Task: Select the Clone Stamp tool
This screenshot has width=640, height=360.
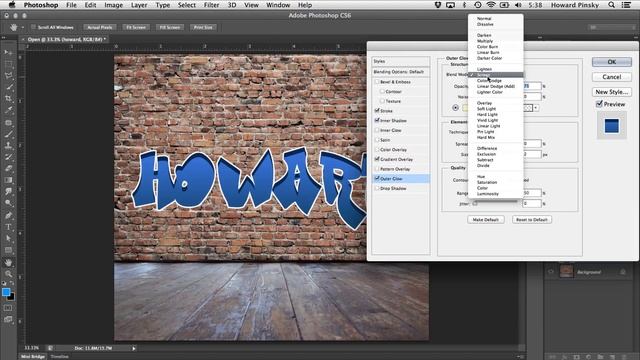Action: click(x=8, y=145)
